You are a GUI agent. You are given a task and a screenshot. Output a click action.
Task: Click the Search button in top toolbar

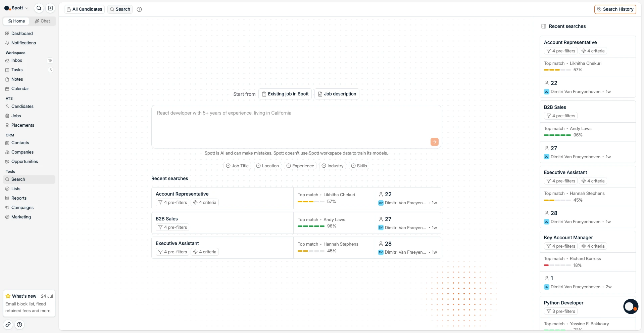tap(120, 9)
